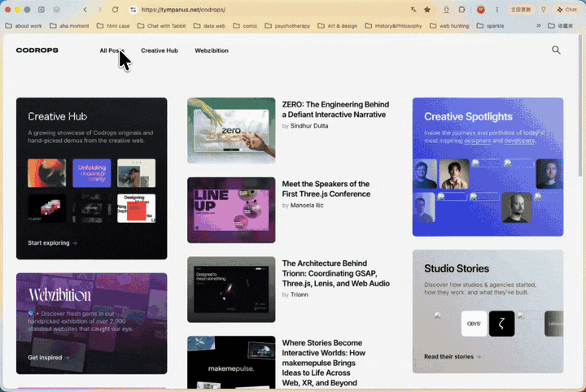Click author name Manoela Ilic

(307, 205)
